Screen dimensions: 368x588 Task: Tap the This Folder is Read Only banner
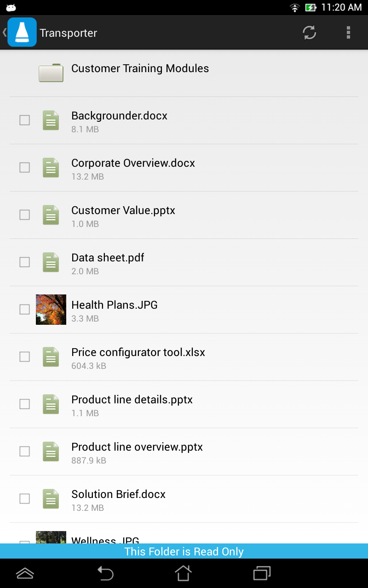(184, 551)
